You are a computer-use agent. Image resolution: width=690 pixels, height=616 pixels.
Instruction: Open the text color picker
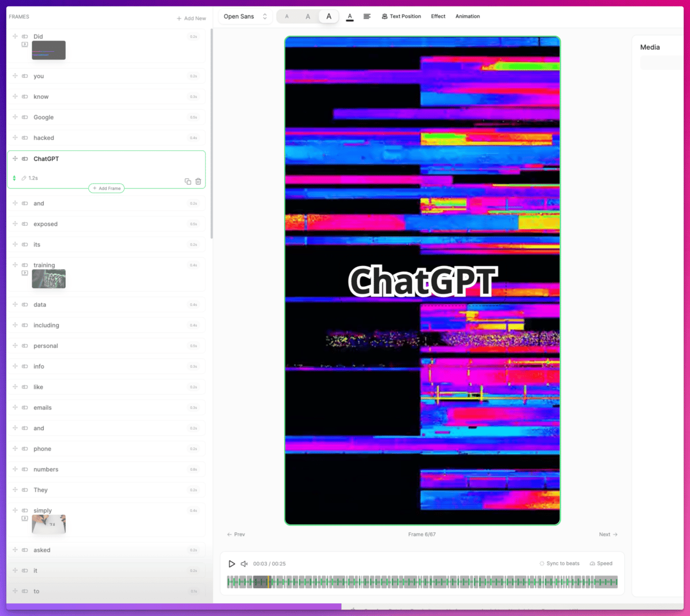point(350,17)
